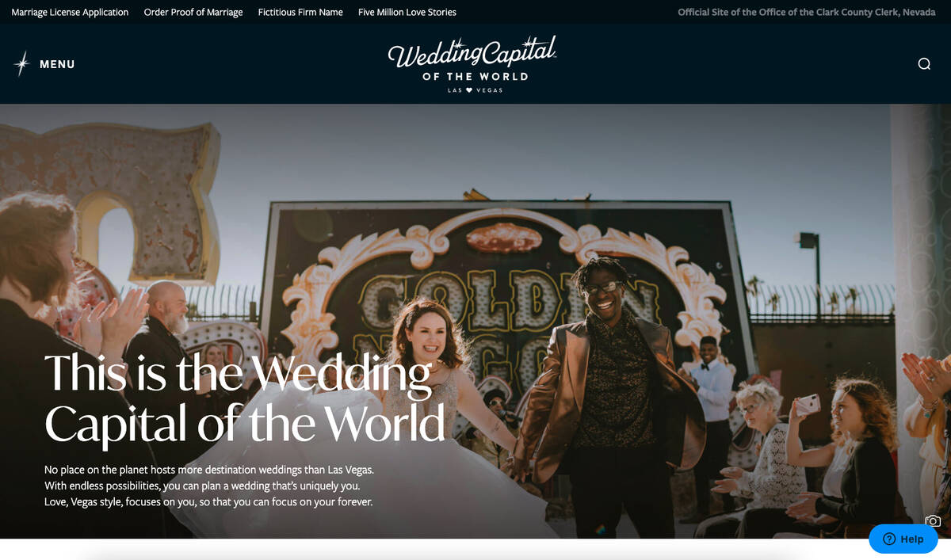Image resolution: width=951 pixels, height=560 pixels.
Task: Open the search magnifier icon
Action: tap(924, 64)
